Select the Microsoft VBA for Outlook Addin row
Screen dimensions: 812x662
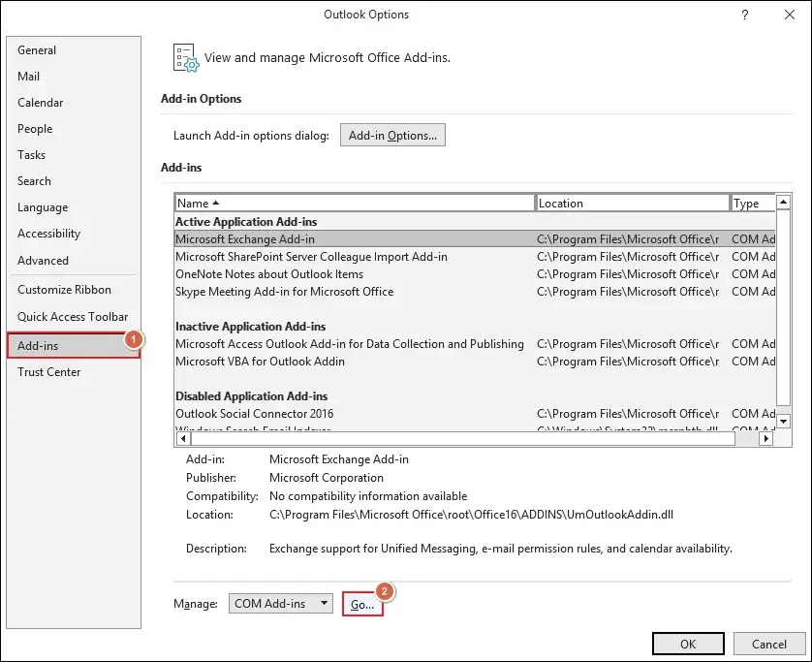(260, 362)
